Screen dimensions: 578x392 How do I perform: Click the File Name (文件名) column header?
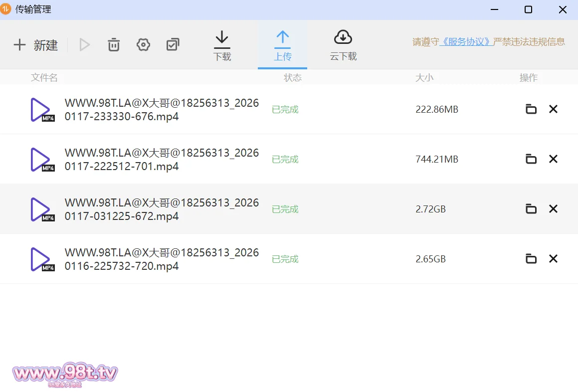pyautogui.click(x=44, y=77)
